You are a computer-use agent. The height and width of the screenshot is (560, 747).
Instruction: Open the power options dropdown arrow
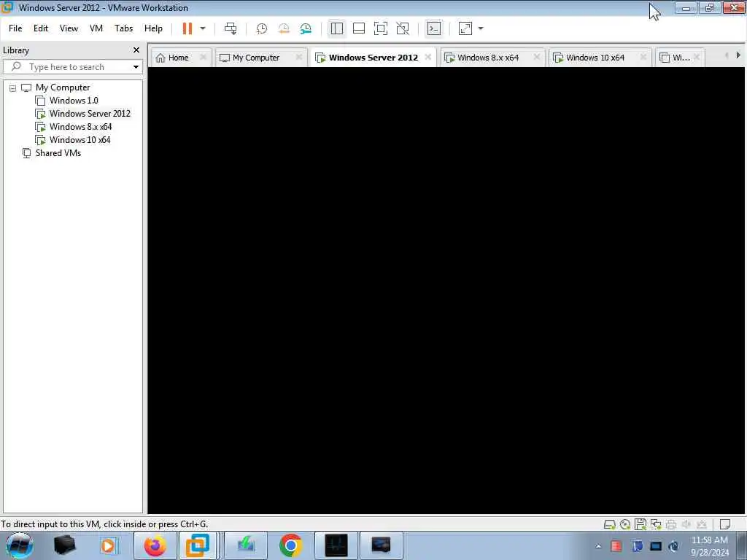click(x=203, y=28)
